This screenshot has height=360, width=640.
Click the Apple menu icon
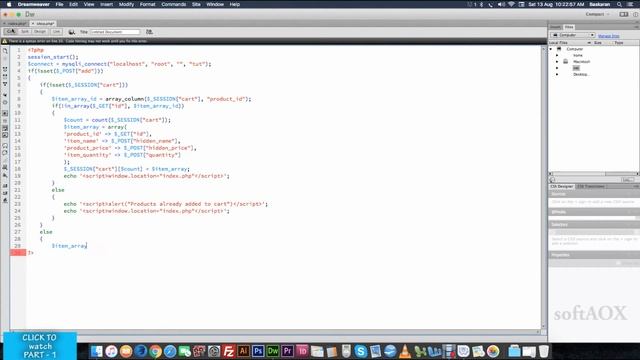(9, 4)
